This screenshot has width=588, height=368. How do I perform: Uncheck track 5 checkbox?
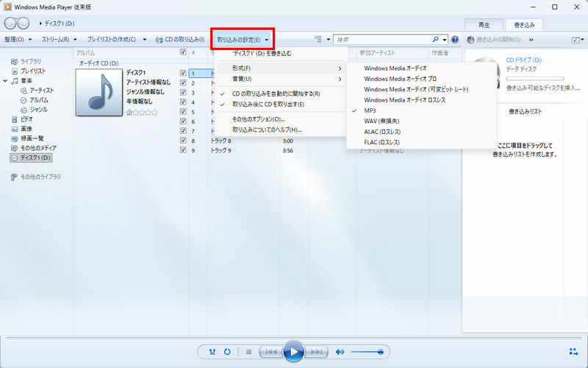(x=183, y=112)
